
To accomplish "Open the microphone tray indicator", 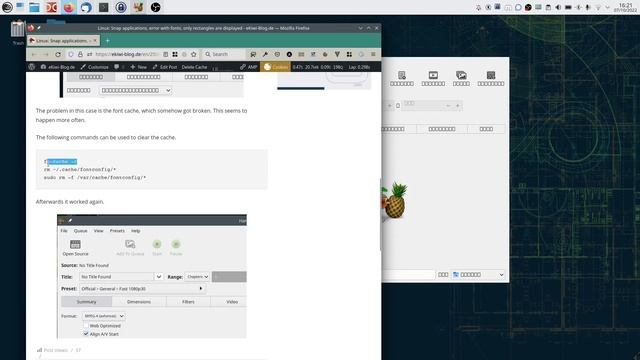I will pyautogui.click(x=588, y=7).
